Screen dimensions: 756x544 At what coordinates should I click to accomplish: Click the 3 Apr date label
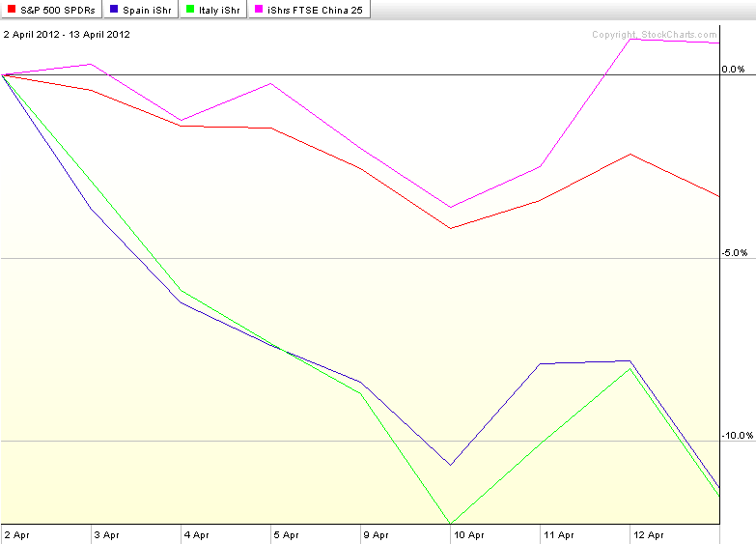(x=106, y=535)
